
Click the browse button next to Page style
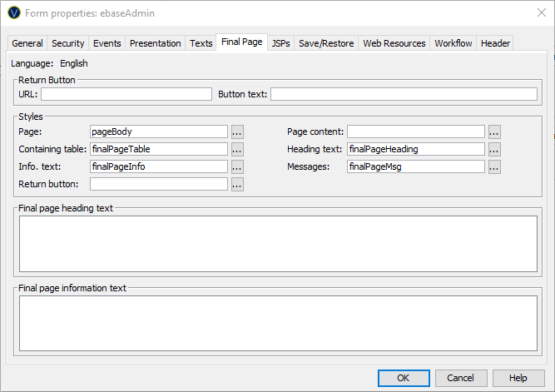[237, 131]
